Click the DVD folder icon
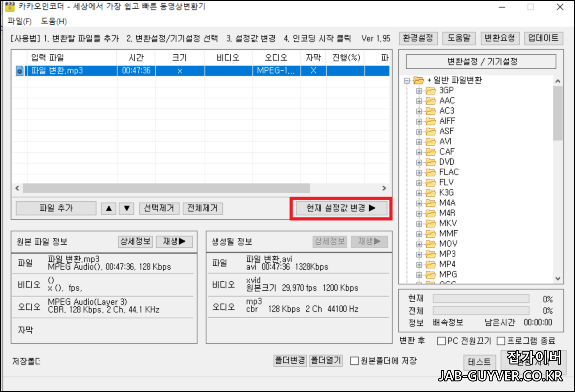 (x=431, y=162)
